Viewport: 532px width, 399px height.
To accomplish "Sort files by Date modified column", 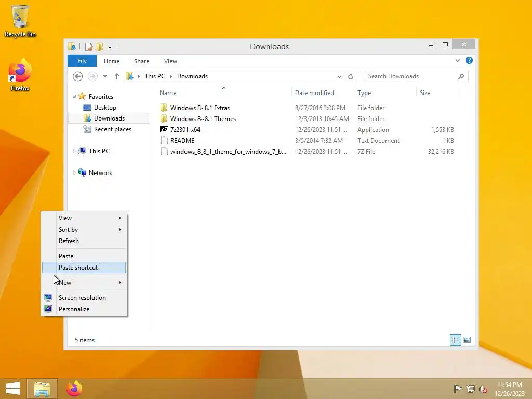I will pos(323,92).
